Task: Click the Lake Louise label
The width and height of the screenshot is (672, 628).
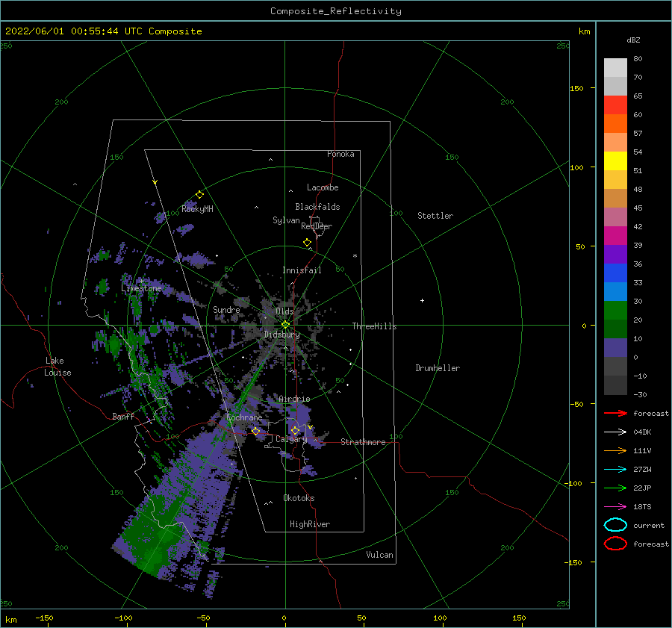Action: coord(57,367)
